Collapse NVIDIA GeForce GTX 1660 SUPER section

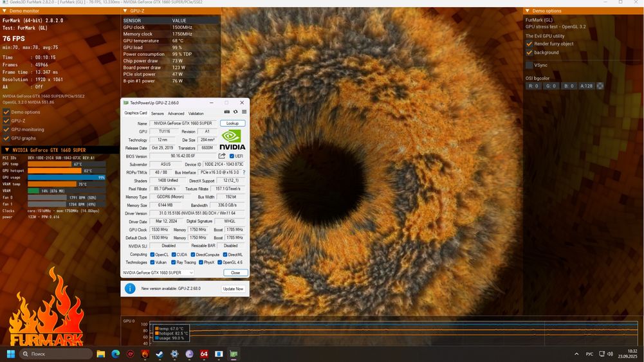coord(60,150)
